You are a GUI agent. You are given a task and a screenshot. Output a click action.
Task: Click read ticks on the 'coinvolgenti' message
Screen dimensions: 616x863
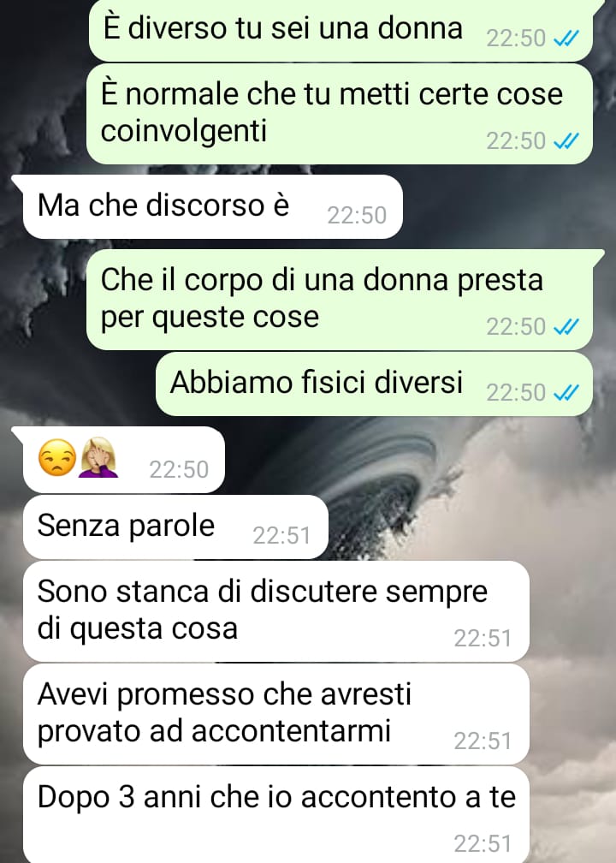click(566, 141)
